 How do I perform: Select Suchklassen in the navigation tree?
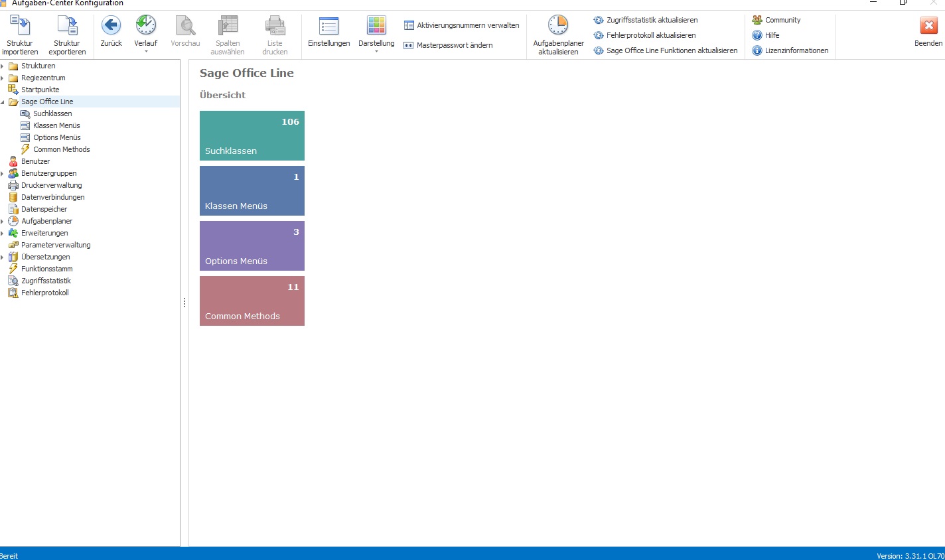52,113
